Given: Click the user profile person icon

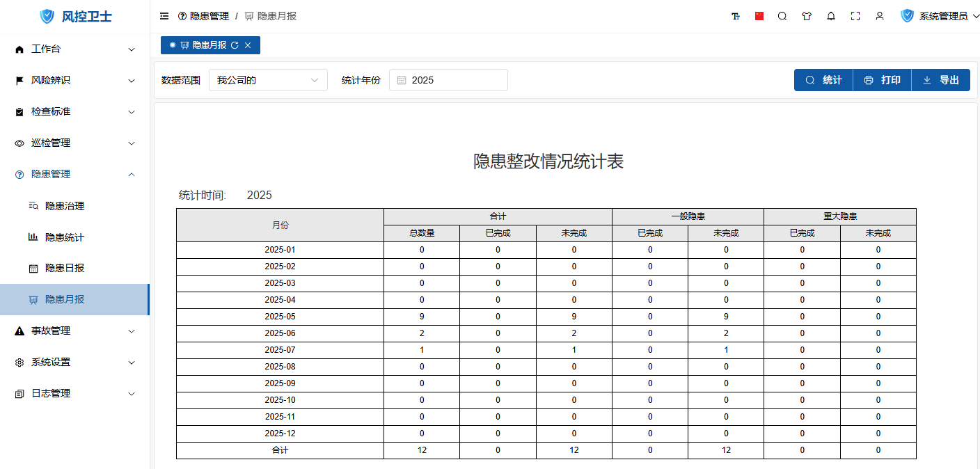Looking at the screenshot, I should coord(880,16).
